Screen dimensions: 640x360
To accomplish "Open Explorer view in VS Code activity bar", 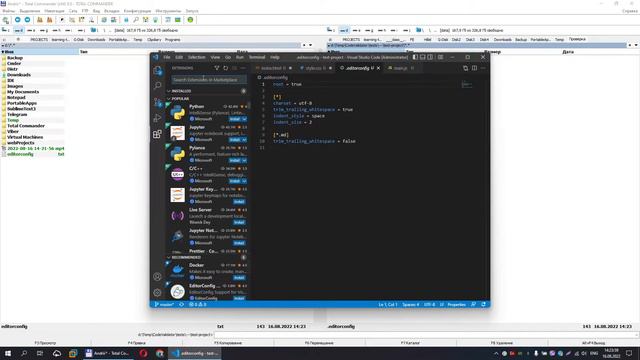I will point(158,70).
